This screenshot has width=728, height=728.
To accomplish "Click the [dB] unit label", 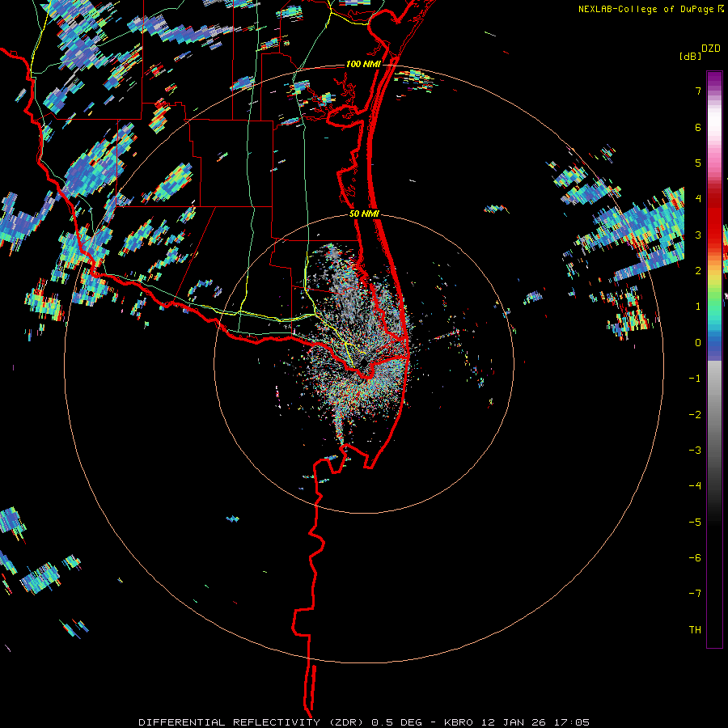I will (690, 56).
